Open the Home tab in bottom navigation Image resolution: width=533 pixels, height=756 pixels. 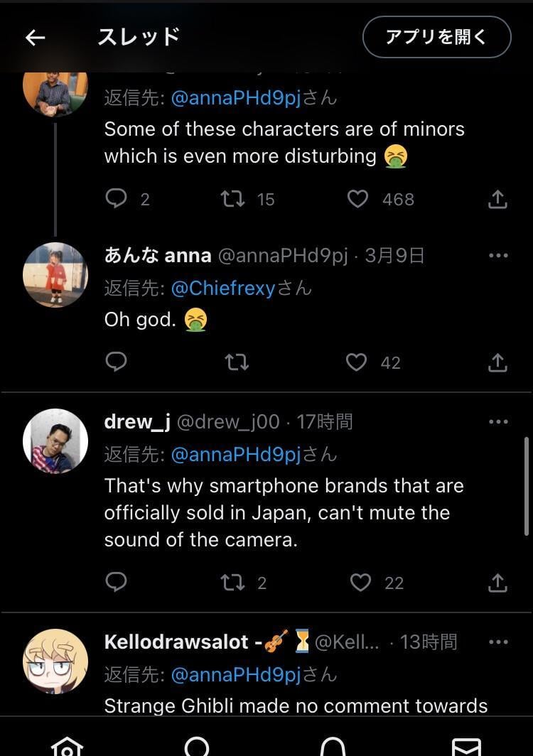[x=68, y=746]
